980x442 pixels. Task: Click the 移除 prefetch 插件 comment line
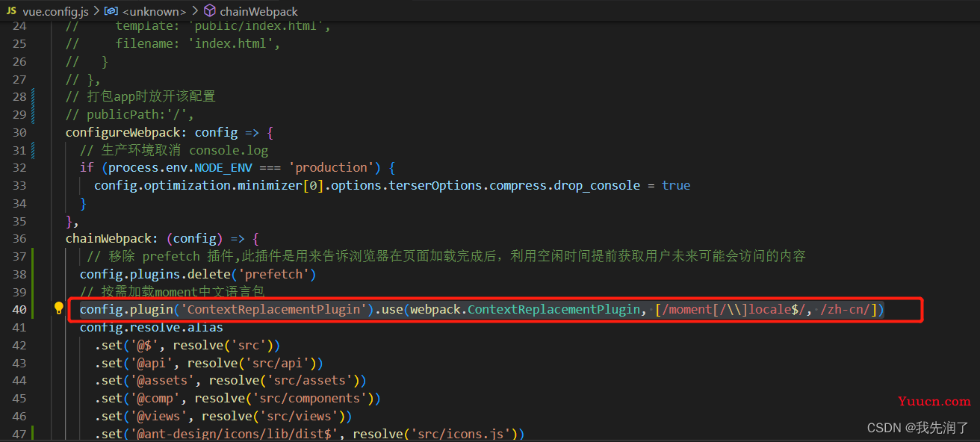[x=447, y=256]
